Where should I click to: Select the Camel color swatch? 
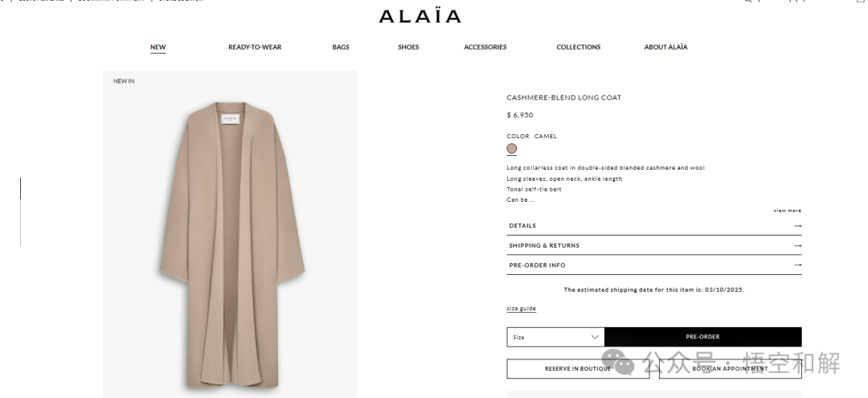511,149
